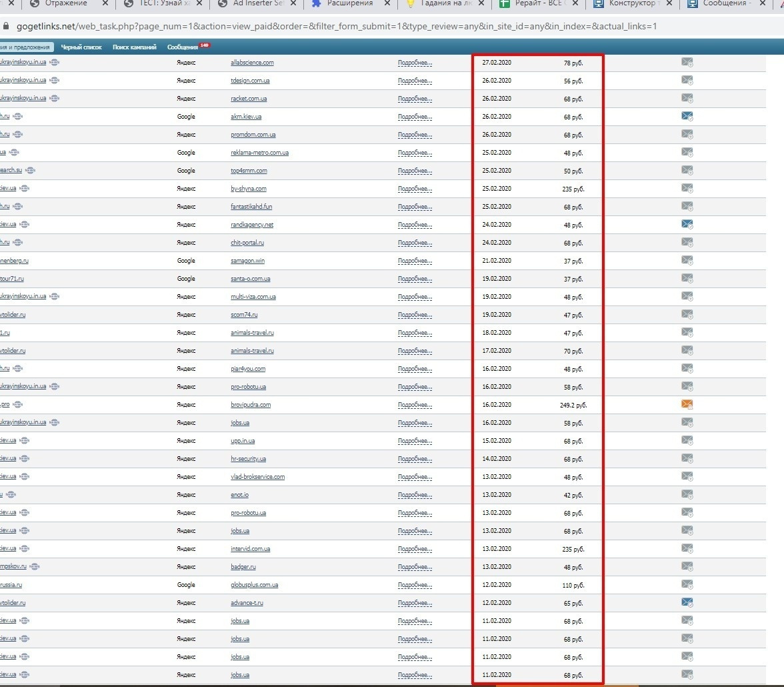784x687 pixels.
Task: Close the Отражение browser tab
Action: tap(105, 3)
